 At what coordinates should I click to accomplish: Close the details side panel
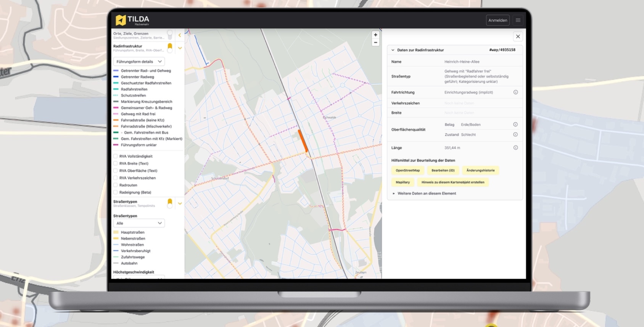point(518,37)
